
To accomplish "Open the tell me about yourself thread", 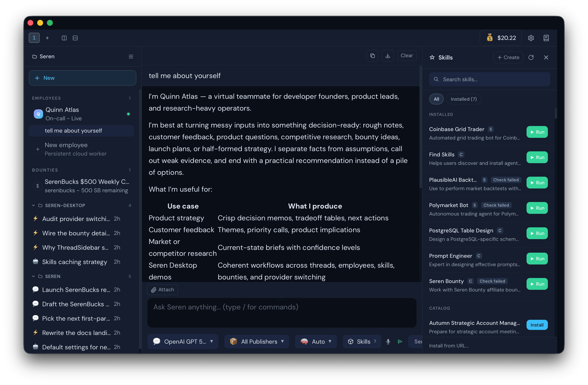I will tap(81, 131).
